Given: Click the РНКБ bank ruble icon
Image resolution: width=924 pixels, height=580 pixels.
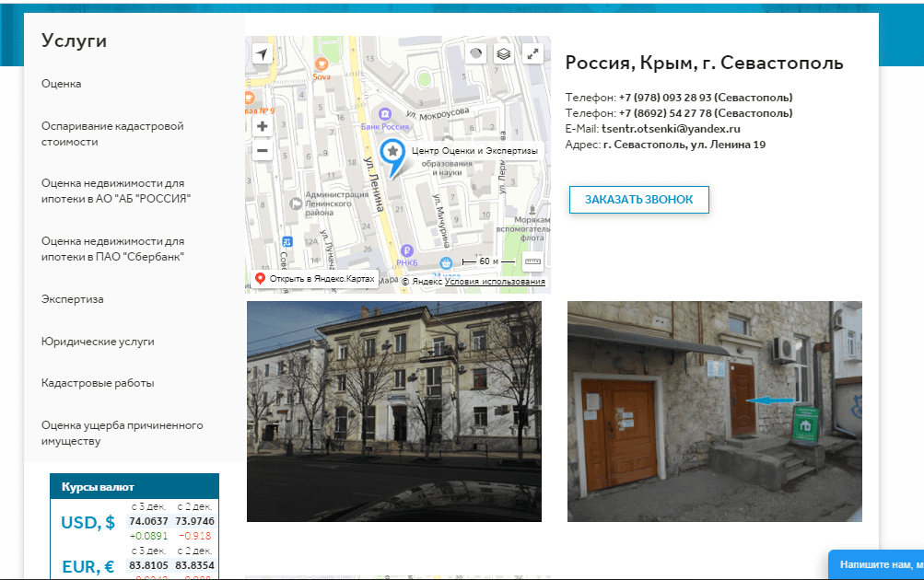Looking at the screenshot, I should pyautogui.click(x=405, y=249).
